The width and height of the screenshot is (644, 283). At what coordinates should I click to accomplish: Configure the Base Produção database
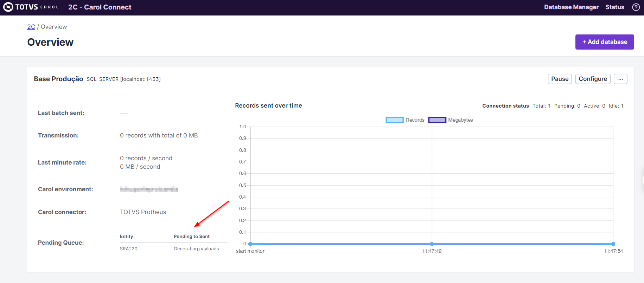pos(593,79)
